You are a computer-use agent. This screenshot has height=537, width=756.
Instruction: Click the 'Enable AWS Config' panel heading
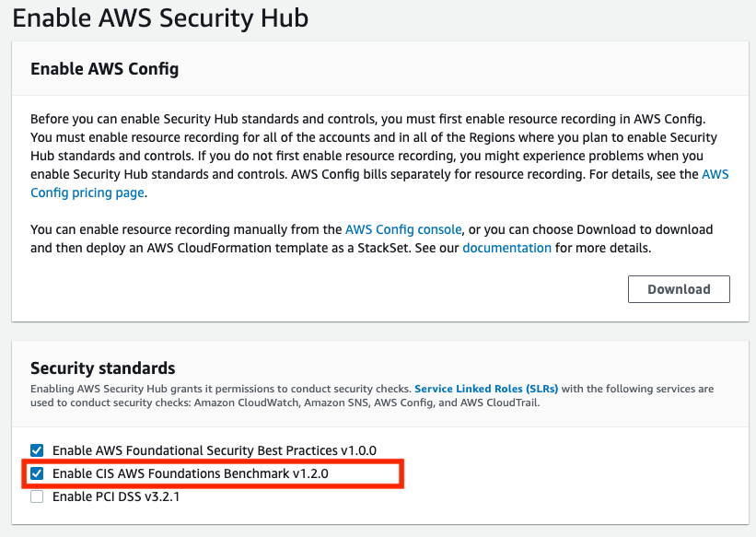(x=104, y=69)
